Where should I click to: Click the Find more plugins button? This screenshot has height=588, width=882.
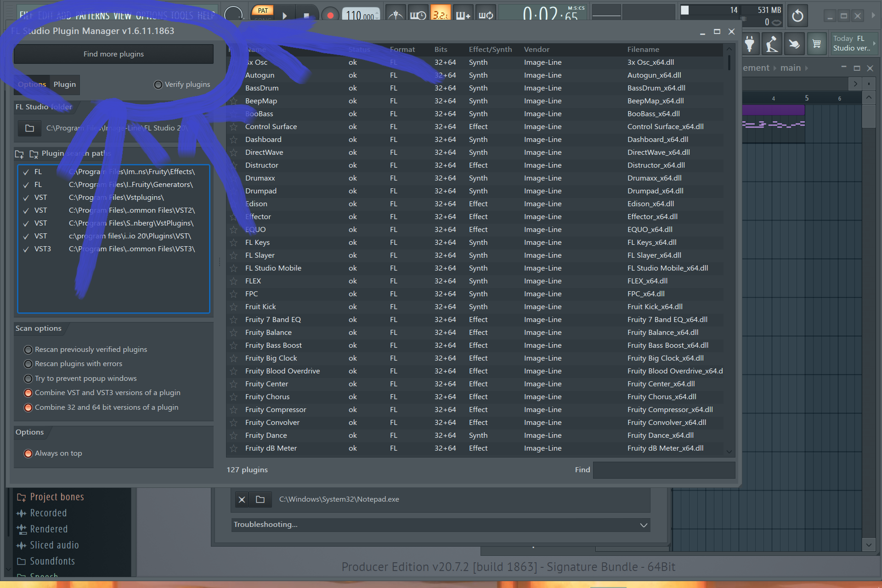(x=113, y=54)
